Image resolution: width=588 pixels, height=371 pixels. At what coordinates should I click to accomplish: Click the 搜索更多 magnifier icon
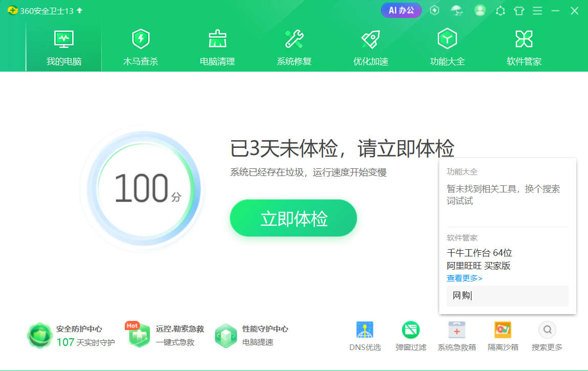[x=547, y=331]
